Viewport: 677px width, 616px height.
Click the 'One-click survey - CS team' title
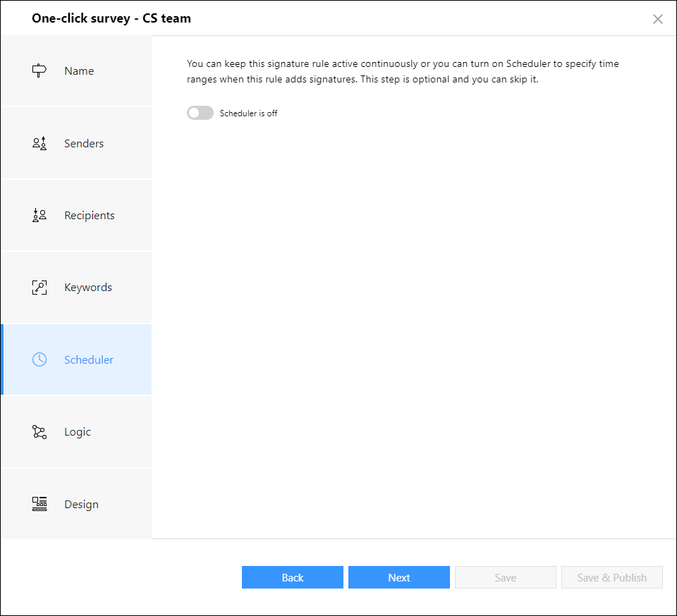click(111, 18)
